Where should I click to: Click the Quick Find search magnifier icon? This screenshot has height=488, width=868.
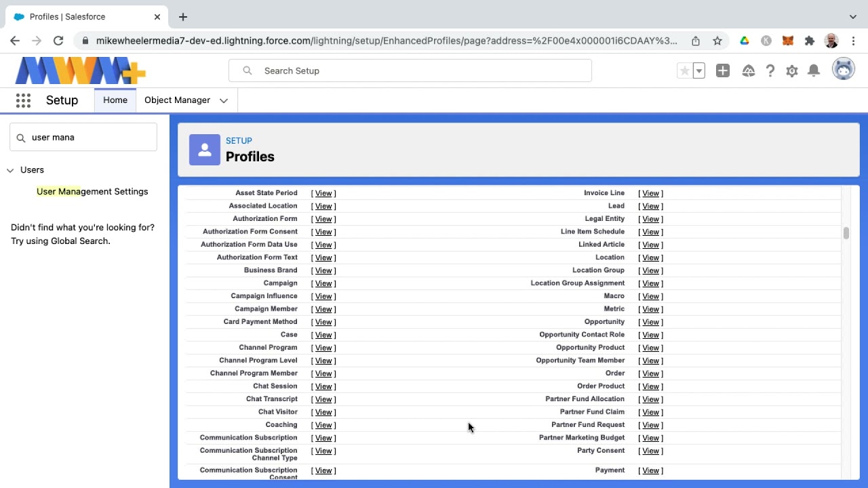point(21,138)
